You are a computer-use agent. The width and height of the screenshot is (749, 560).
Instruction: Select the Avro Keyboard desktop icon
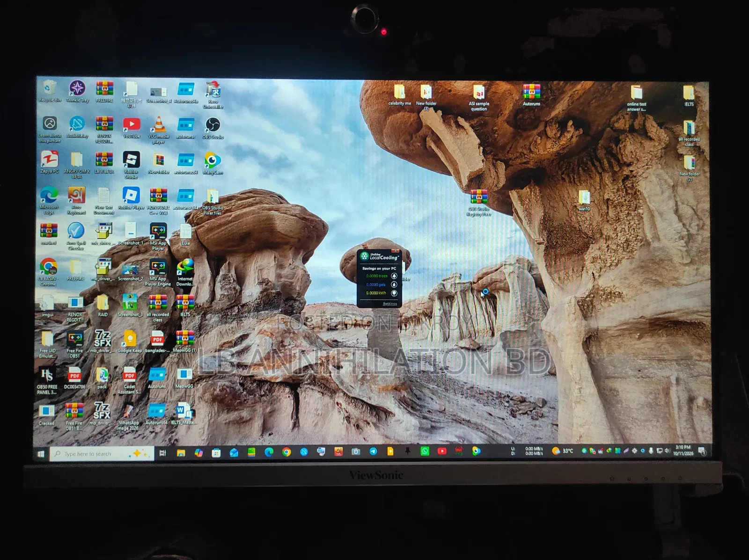[x=76, y=200]
